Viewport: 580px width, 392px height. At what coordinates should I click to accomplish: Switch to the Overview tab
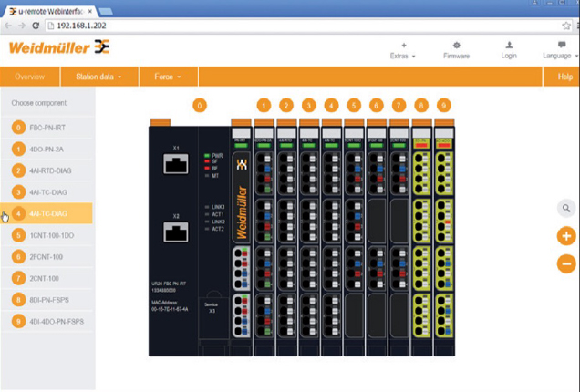click(x=29, y=77)
